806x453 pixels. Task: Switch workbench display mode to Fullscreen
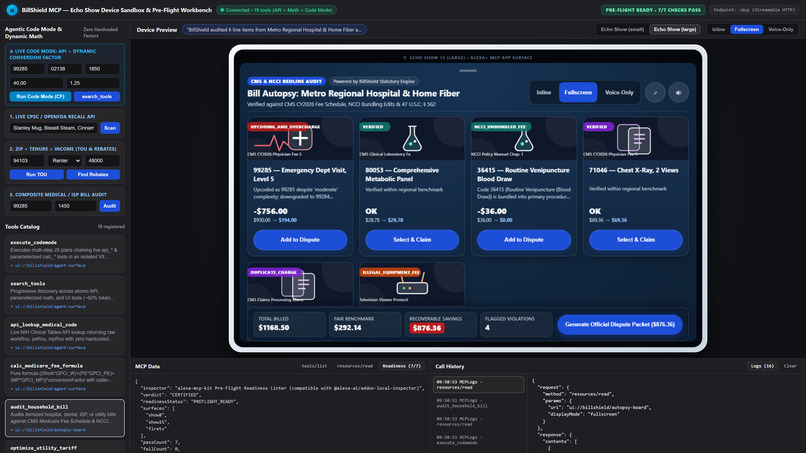[x=746, y=29]
